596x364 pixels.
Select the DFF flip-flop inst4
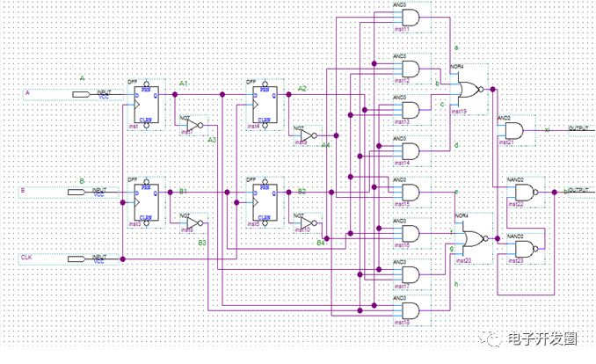265,105
